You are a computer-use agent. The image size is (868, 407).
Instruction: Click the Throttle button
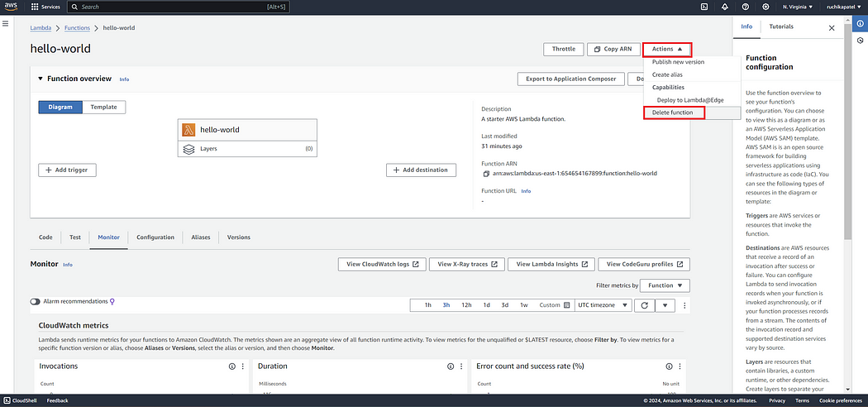(564, 50)
